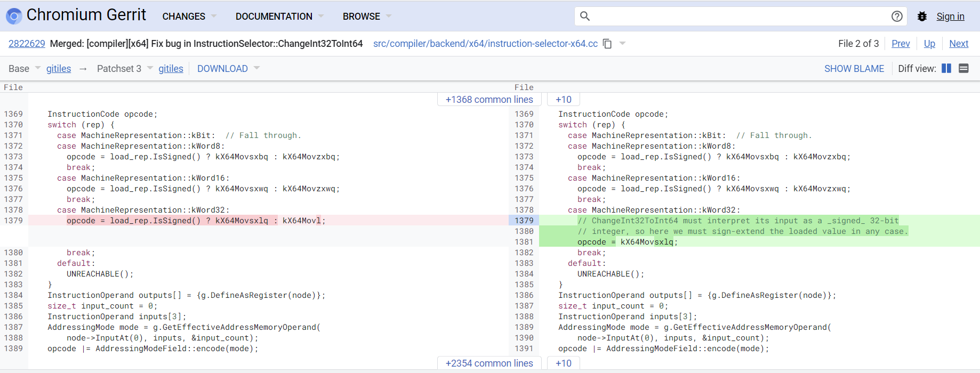Open the Patchset 3 dropdown
This screenshot has width=980, height=373.
click(x=125, y=68)
